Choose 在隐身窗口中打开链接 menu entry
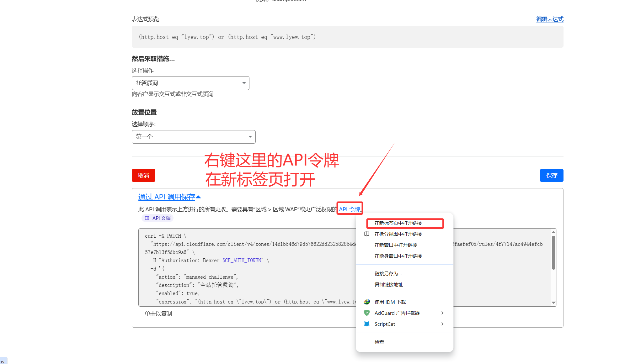 click(404, 256)
